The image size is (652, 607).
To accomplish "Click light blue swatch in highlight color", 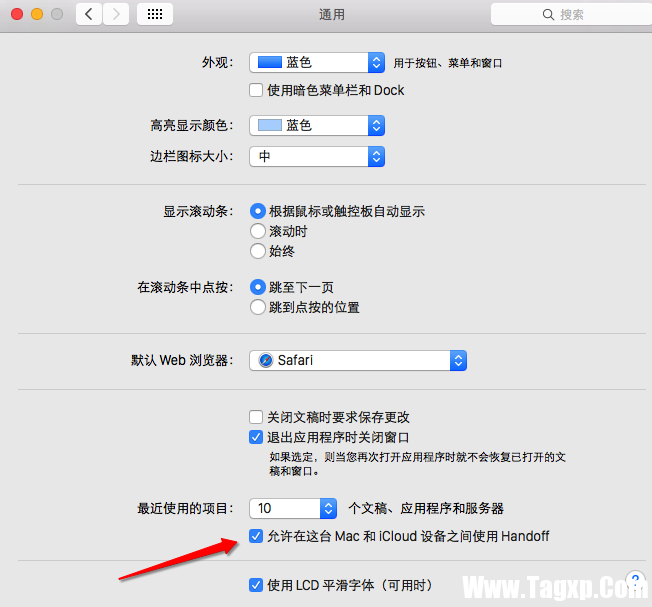I will tap(270, 125).
